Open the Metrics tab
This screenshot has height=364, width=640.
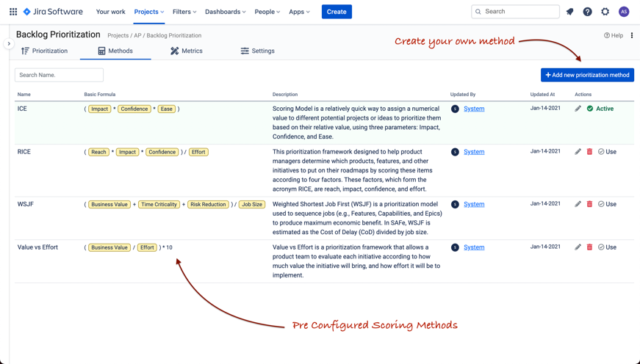[187, 51]
